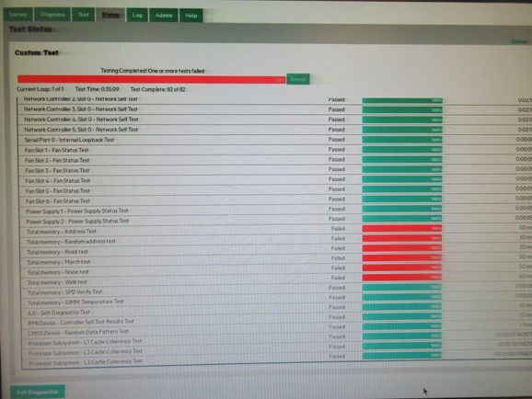Viewport: 532px width, 399px height.
Task: Click the red overall test progress bar
Action: click(151, 79)
